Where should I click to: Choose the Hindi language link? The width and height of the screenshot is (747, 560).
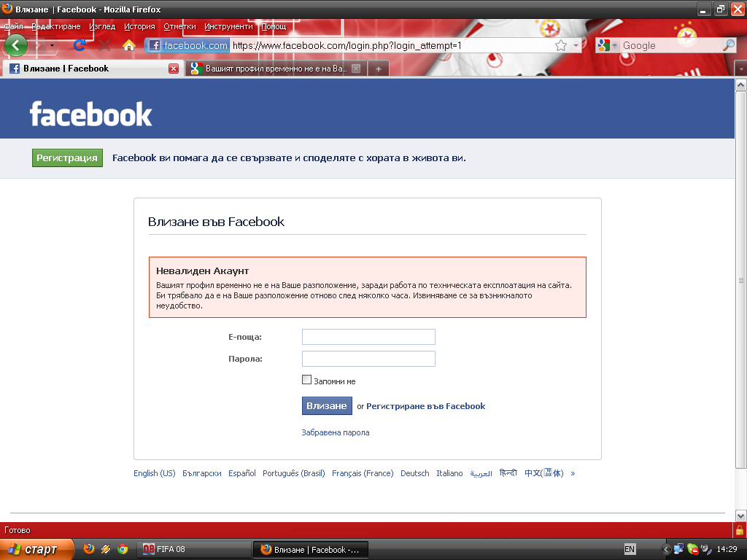(508, 472)
